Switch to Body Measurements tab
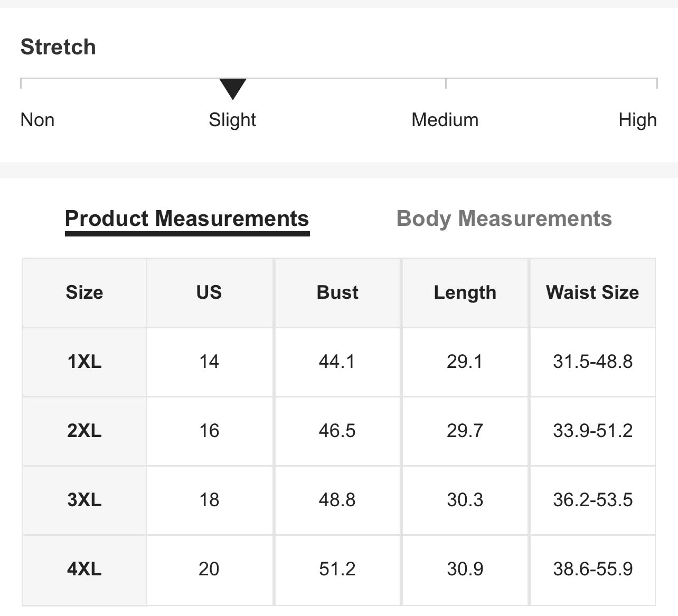This screenshot has height=616, width=678. click(504, 219)
